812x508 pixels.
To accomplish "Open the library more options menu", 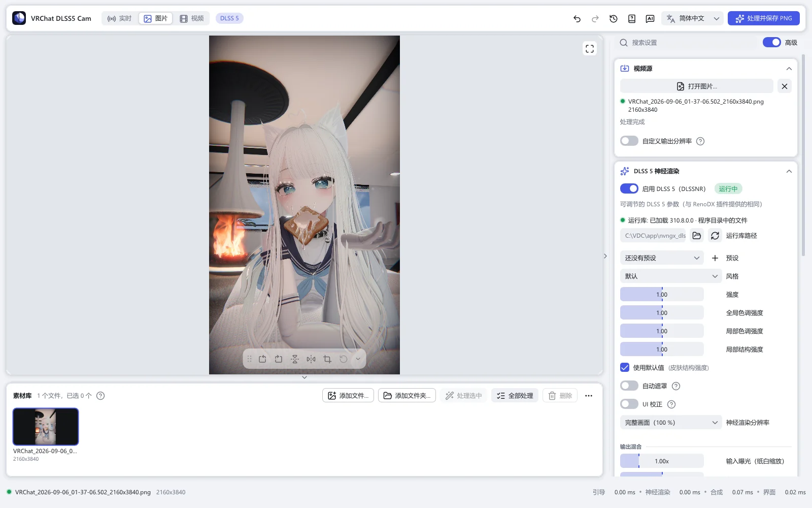I will [x=589, y=396].
